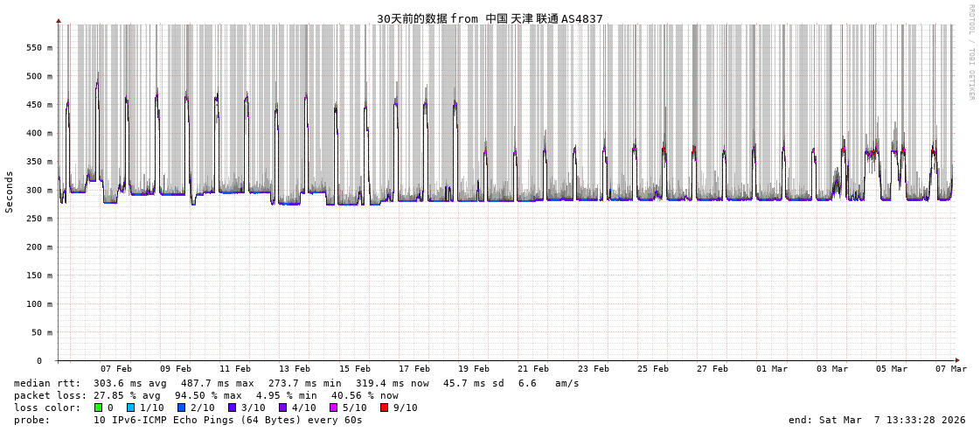
Task: Click the green 0 loss color swatch
Action: pos(99,408)
